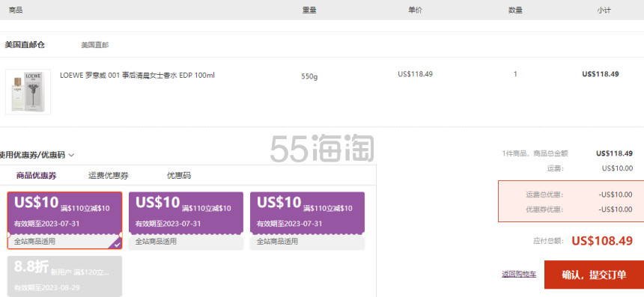Screen dimensions: 644x297
Task: Click the bold subtotal in the 小计 column
Action: pyautogui.click(x=601, y=74)
